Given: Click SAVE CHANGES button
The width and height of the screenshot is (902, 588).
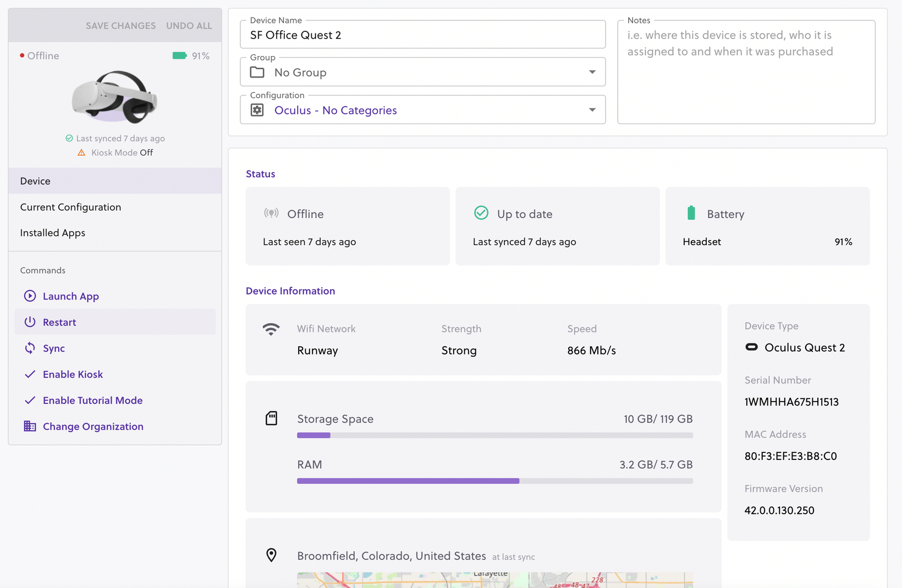Looking at the screenshot, I should pos(120,26).
